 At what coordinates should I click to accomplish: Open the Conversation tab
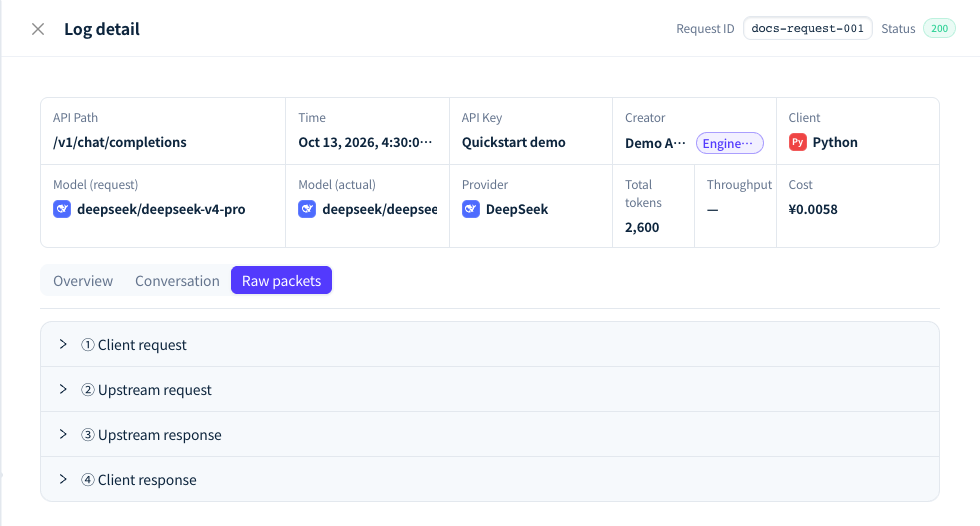click(178, 280)
